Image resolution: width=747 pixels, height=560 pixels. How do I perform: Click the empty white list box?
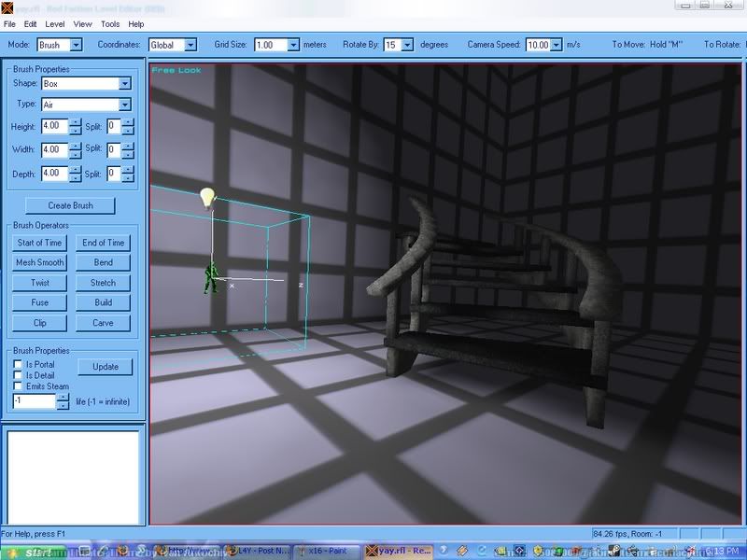click(73, 476)
